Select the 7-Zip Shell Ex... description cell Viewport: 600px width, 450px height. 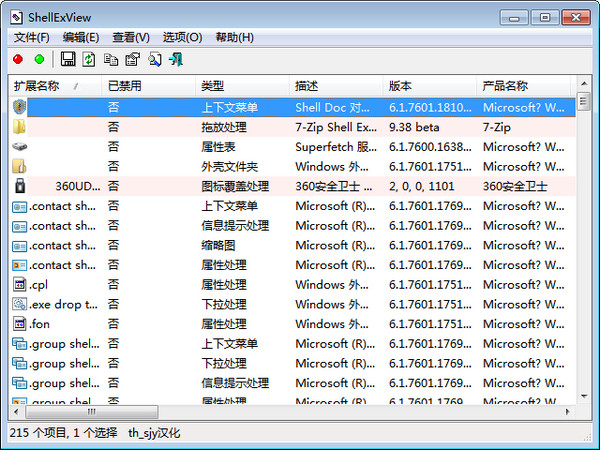tap(336, 127)
